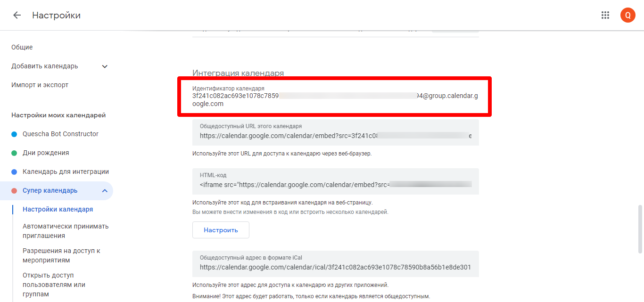Click the green dot for Дни рождения
This screenshot has height=302, width=644.
14,153
